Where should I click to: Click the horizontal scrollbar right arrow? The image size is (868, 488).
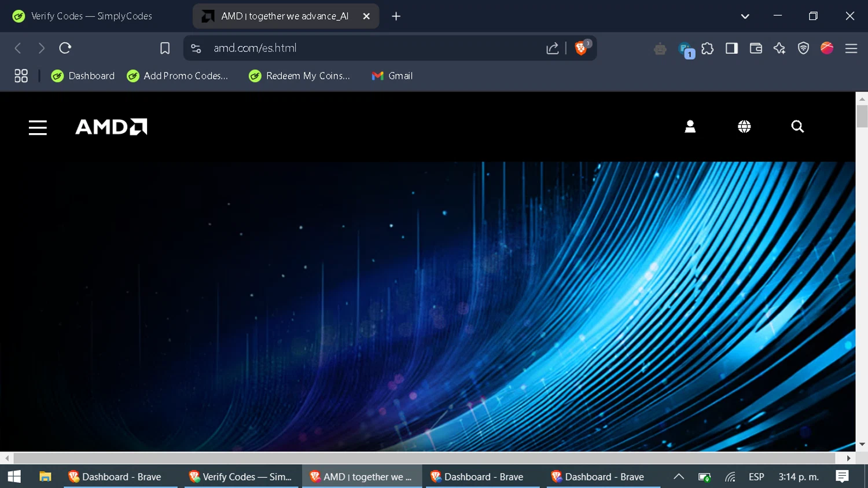[849, 458]
